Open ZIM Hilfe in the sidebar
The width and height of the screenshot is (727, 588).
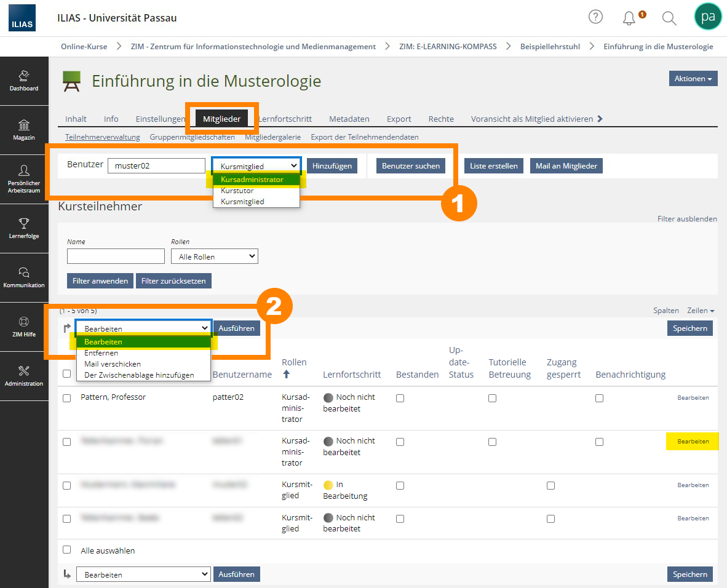coord(24,327)
